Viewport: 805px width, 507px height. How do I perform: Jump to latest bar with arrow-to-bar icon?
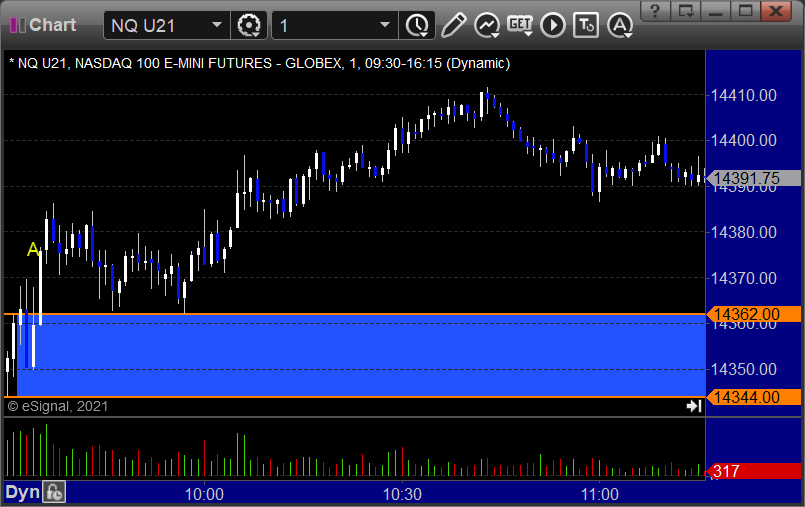694,406
